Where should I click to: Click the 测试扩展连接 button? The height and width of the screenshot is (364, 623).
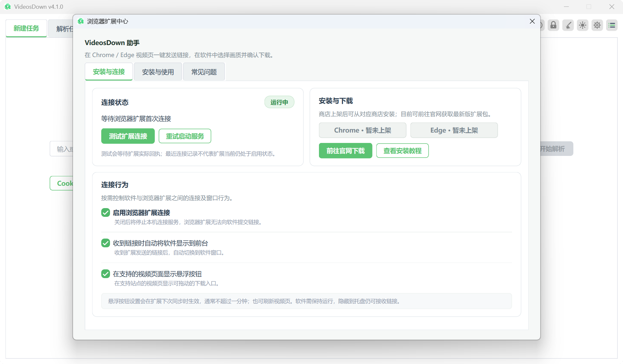[x=128, y=136]
